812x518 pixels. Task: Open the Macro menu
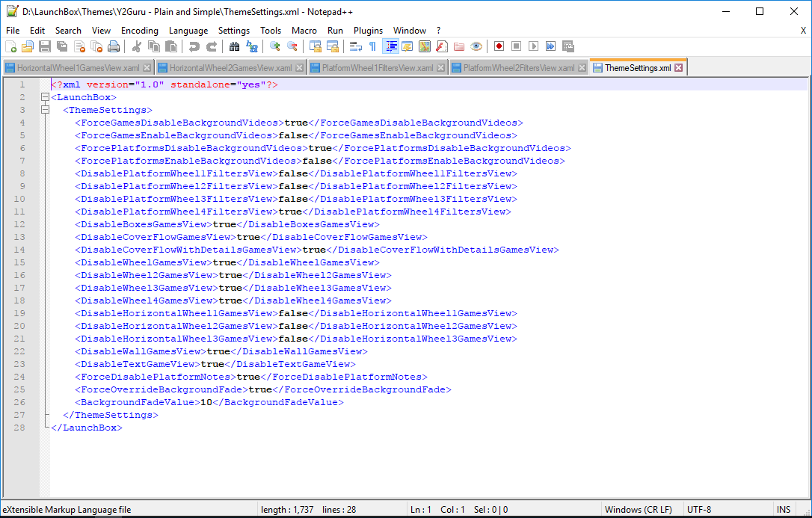click(x=304, y=31)
